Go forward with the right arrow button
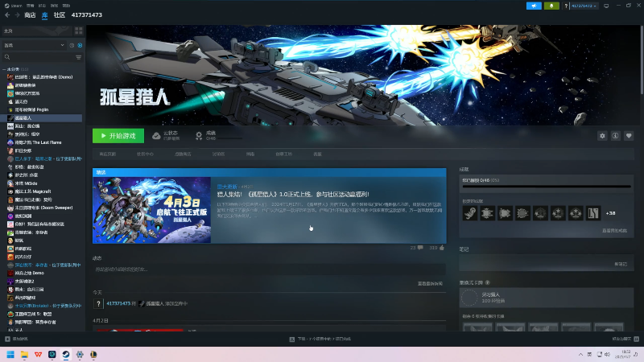This screenshot has height=362, width=644. tap(17, 14)
